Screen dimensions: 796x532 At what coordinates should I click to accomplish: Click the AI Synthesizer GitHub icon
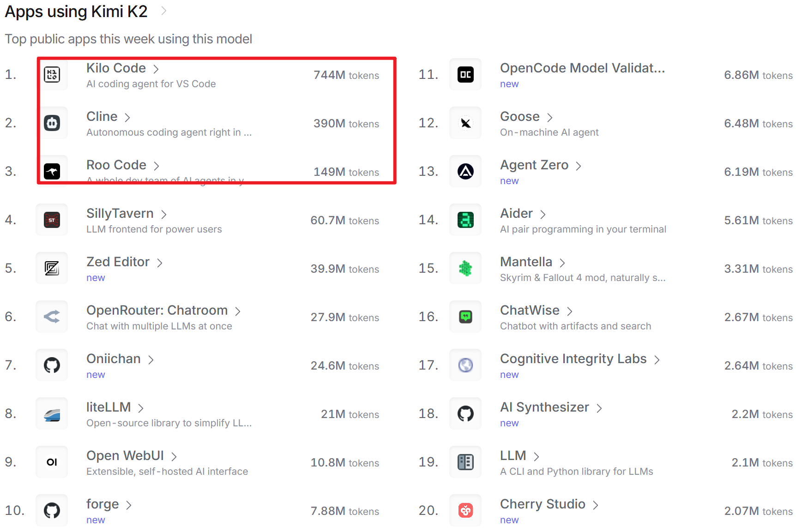pyautogui.click(x=465, y=413)
